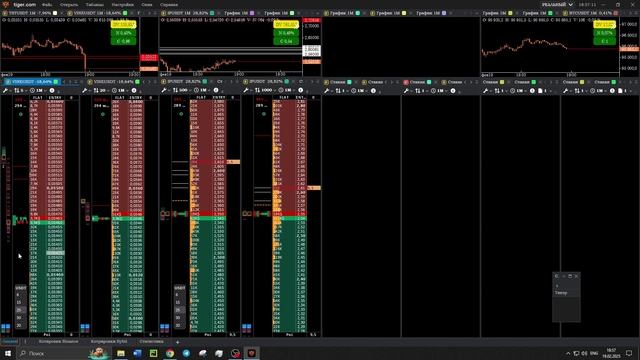Viewport: 640px width, 360px height.
Task: Open File Explorer from the taskbar
Action: coord(121,353)
